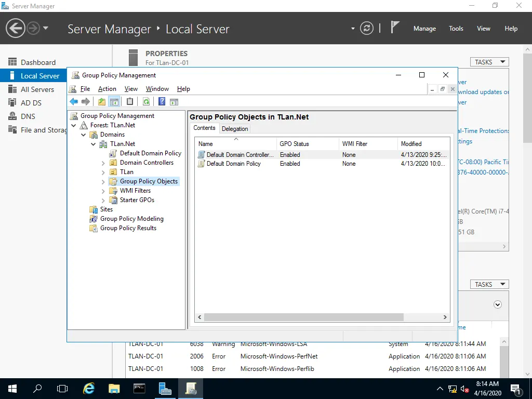Click the muted volume tray icon
Viewport: 532px width, 399px height.
pyautogui.click(x=465, y=389)
